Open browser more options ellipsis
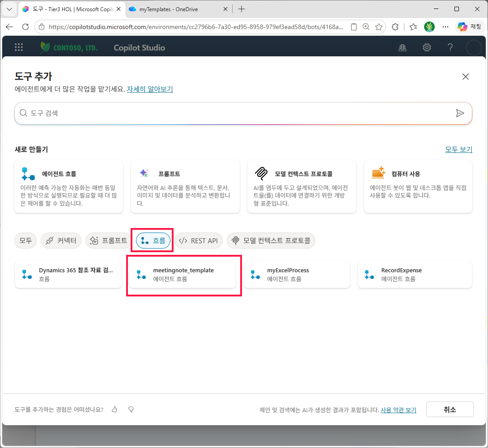The height and width of the screenshot is (448, 488). coord(446,27)
